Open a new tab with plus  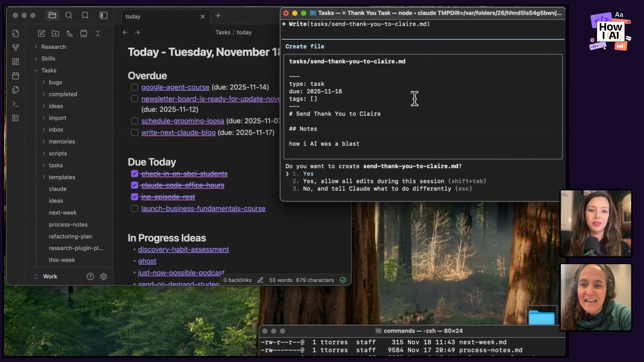218,16
